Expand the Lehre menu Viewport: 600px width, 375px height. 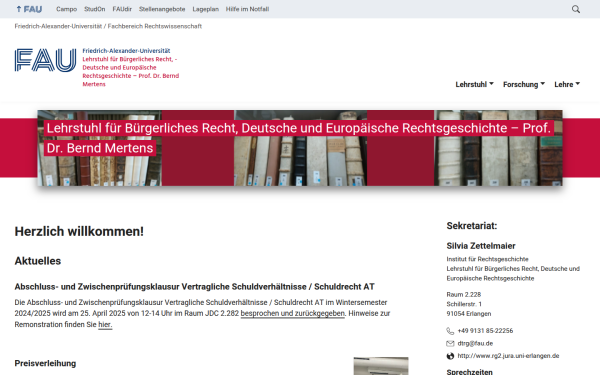click(x=567, y=85)
